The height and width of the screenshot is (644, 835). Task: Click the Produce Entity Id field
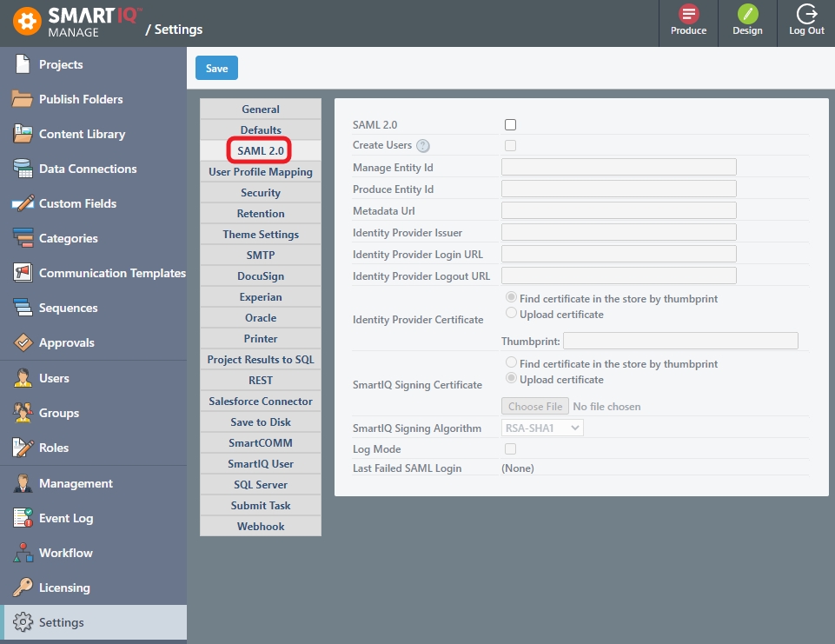(x=619, y=189)
